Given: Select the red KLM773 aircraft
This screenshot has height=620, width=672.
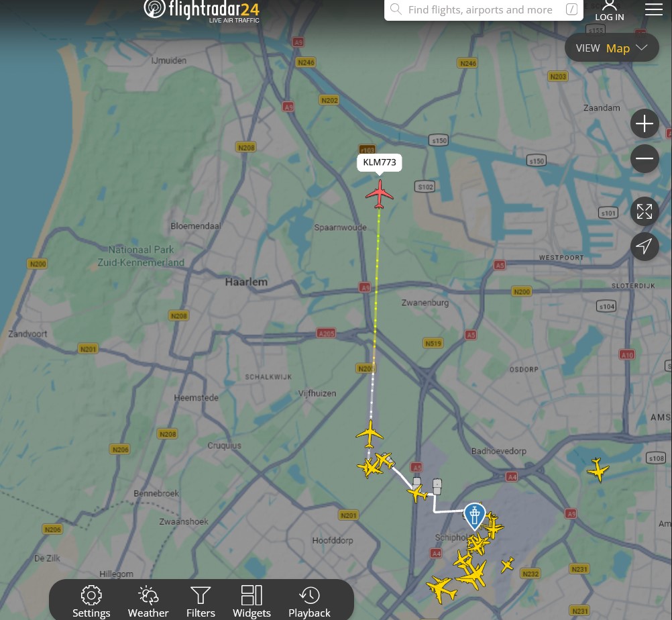Looking at the screenshot, I should pos(380,194).
